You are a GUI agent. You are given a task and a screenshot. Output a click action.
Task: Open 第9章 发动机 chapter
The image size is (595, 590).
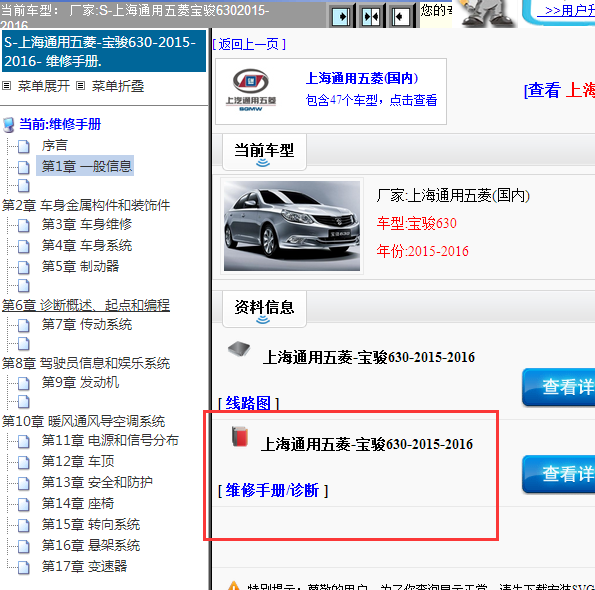[80, 382]
